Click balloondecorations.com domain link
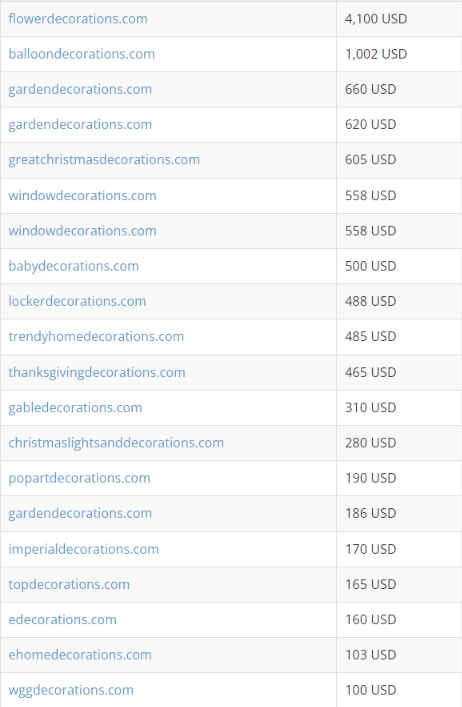 pos(82,54)
